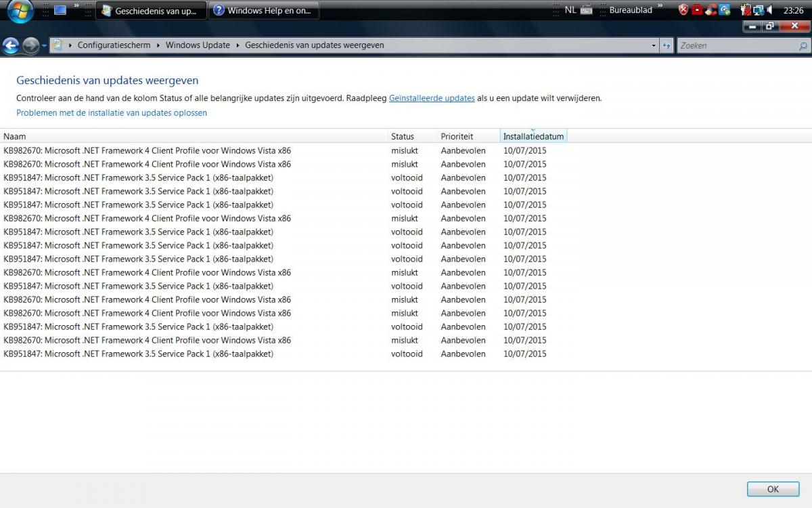The height and width of the screenshot is (508, 812).
Task: Expand the arrow after Windows Update in the breadcrumb
Action: (x=238, y=45)
